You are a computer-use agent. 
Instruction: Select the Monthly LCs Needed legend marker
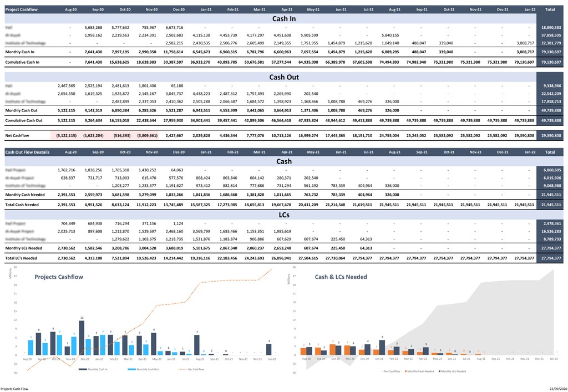pyautogui.click(x=439, y=371)
